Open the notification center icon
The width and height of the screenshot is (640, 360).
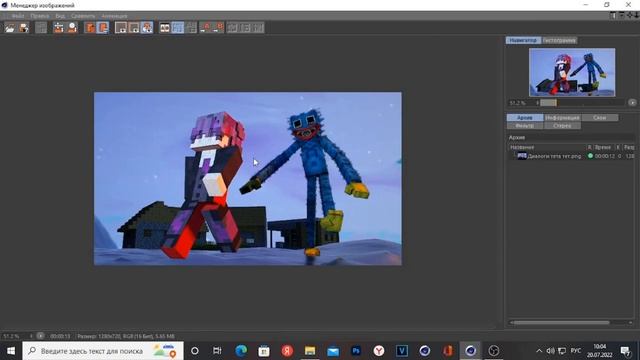(625, 351)
